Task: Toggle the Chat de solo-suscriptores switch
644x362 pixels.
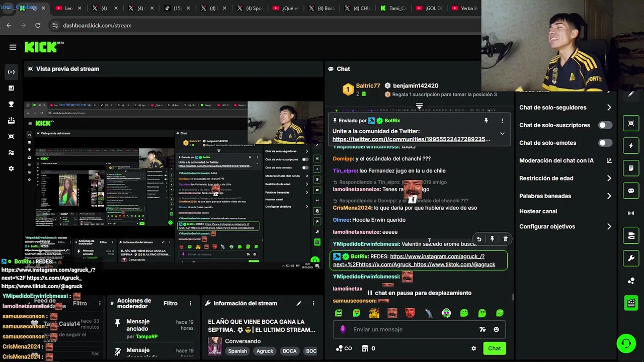Action: [x=605, y=125]
